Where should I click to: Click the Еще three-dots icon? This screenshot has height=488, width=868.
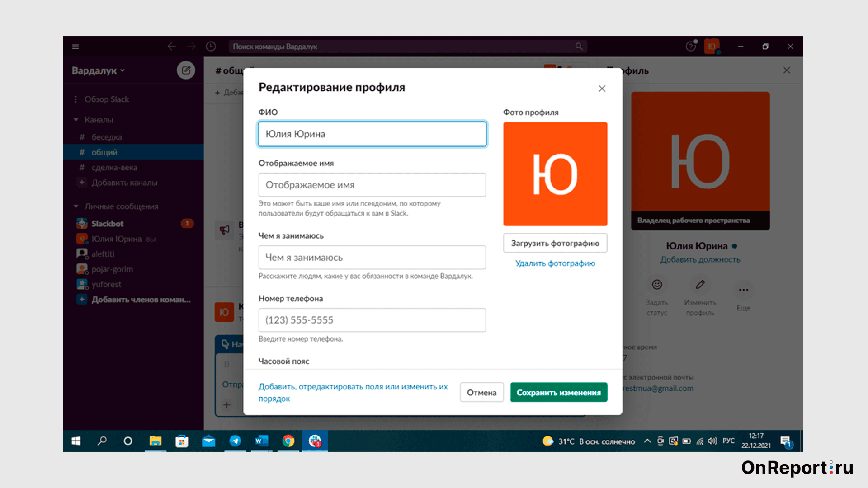tap(744, 290)
